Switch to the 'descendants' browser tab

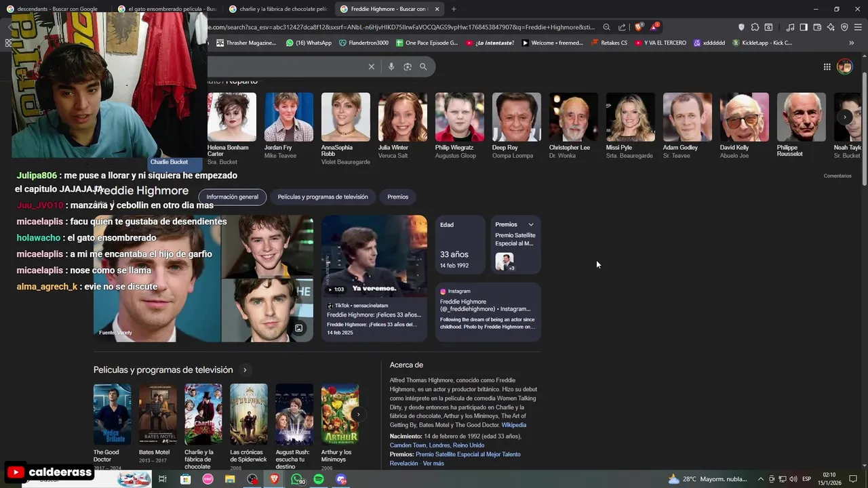(x=56, y=9)
